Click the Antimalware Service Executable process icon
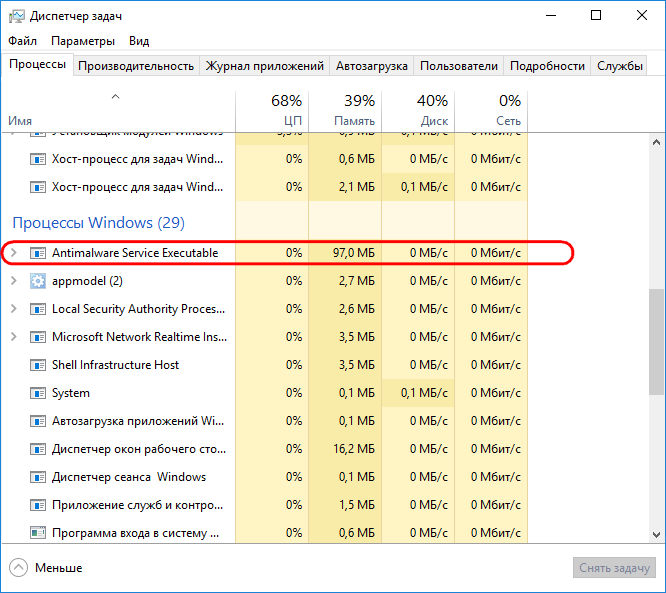Screen dimensions: 666x593 click(38, 253)
